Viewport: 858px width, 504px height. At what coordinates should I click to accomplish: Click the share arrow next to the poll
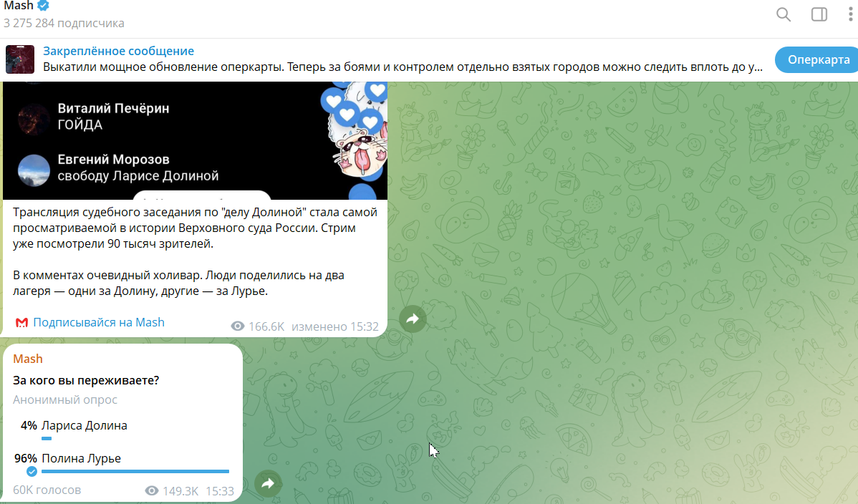(x=268, y=484)
